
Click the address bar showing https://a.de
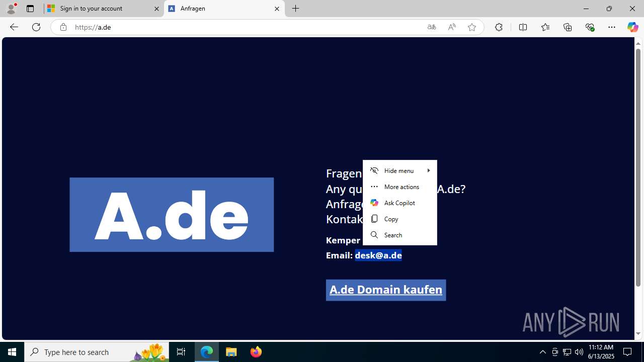point(247,27)
